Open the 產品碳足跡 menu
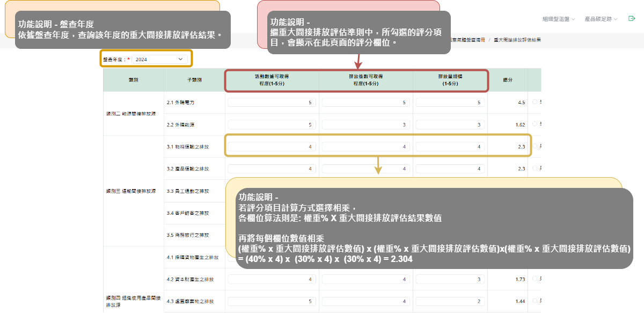The height and width of the screenshot is (313, 644). [x=601, y=19]
